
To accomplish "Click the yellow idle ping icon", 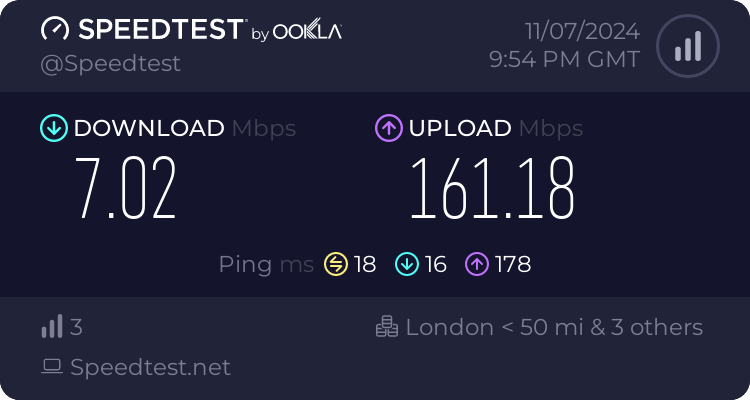I will click(335, 264).
